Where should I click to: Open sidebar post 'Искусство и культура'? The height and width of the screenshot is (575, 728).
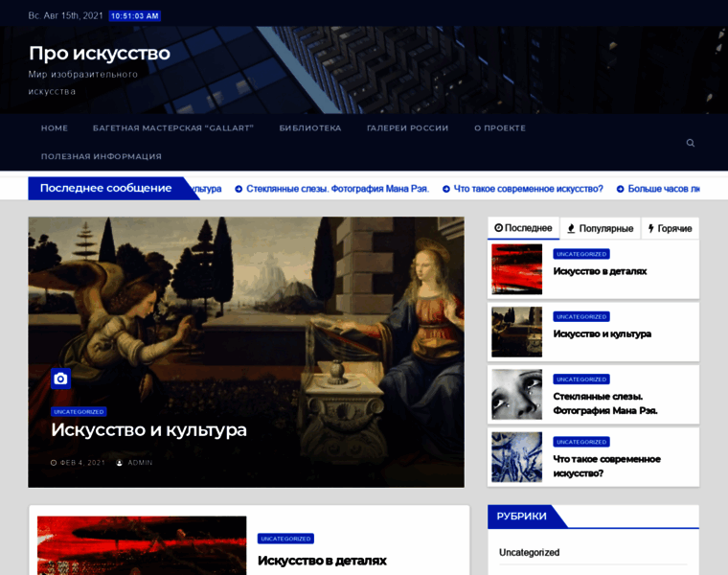(x=602, y=333)
